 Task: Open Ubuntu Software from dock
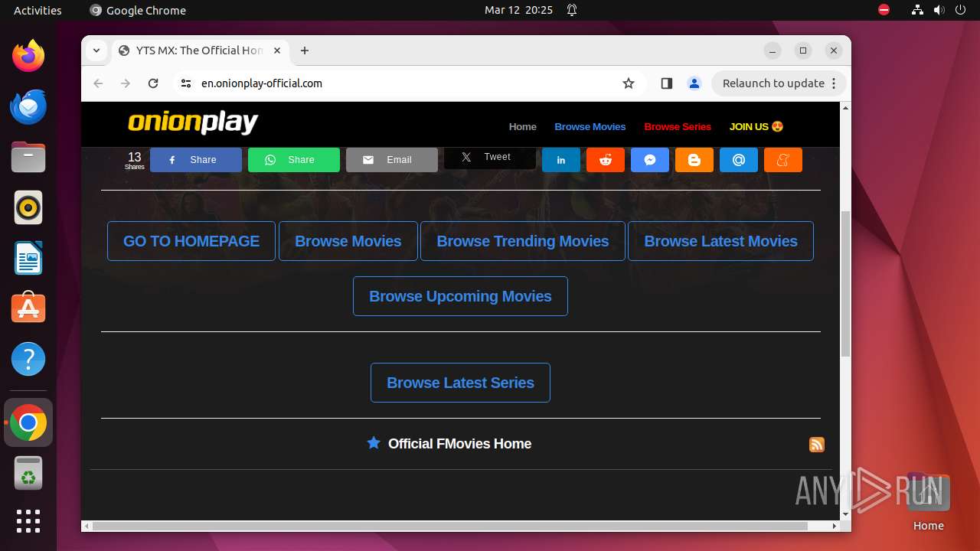click(28, 308)
